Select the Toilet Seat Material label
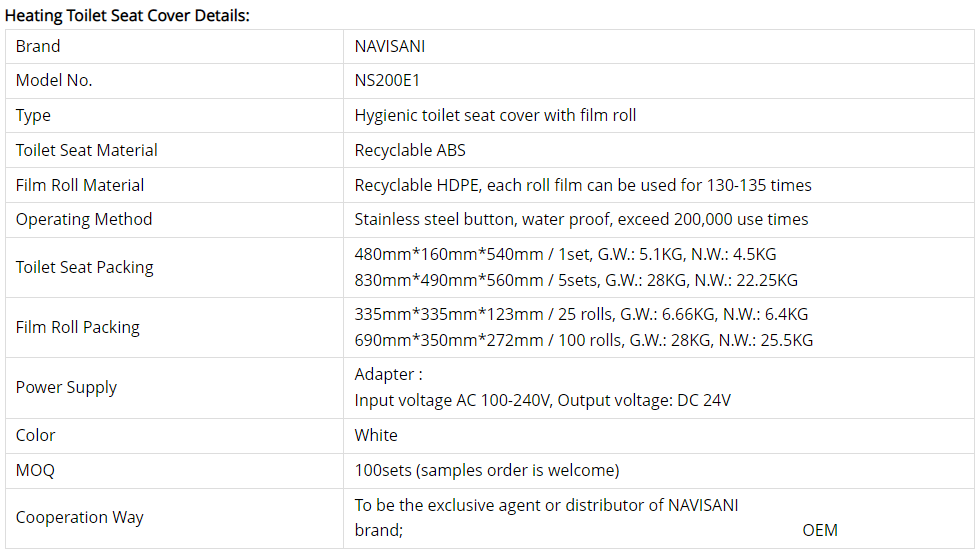The height and width of the screenshot is (551, 979). tap(86, 150)
